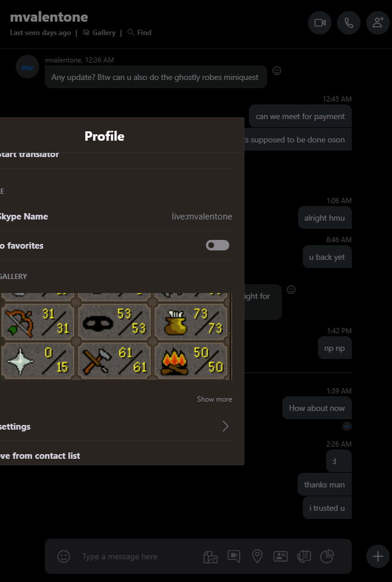392x582 pixels.
Task: Click Show more under the gallery
Action: pyautogui.click(x=214, y=399)
